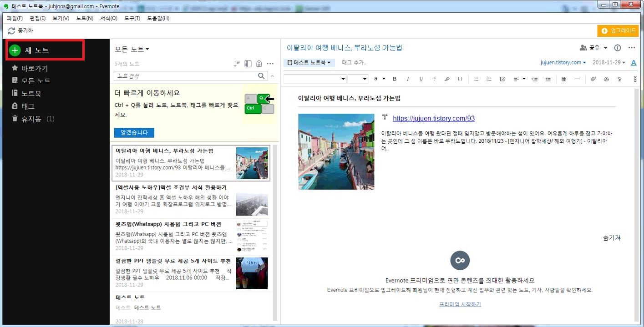The width and height of the screenshot is (644, 327).
Task: Click the increase indent icon
Action: [548, 79]
